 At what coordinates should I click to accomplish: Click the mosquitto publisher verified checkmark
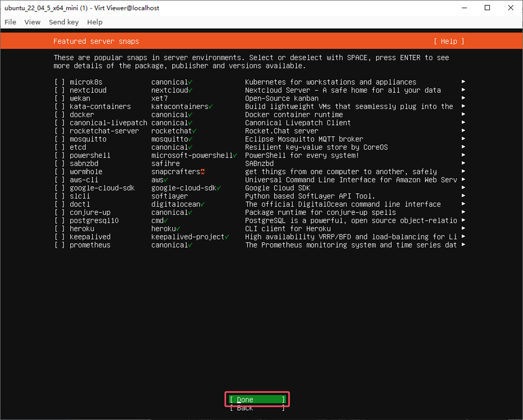(190, 139)
